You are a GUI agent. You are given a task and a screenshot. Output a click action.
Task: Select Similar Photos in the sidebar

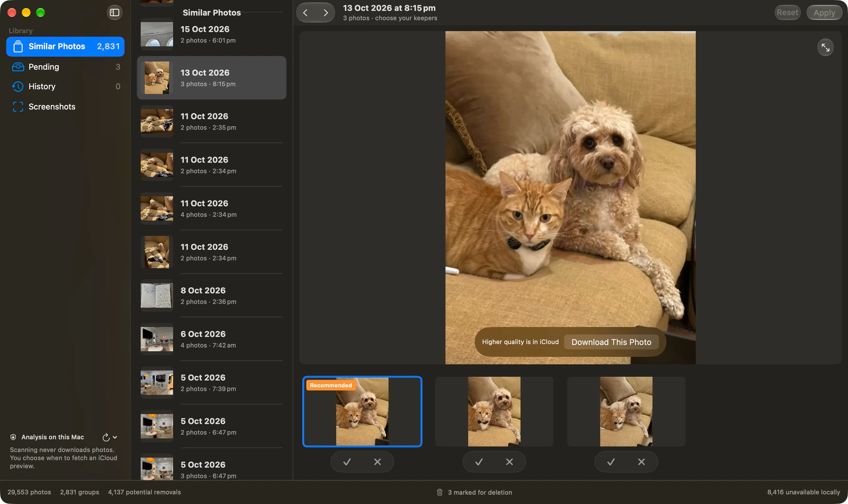coord(65,47)
